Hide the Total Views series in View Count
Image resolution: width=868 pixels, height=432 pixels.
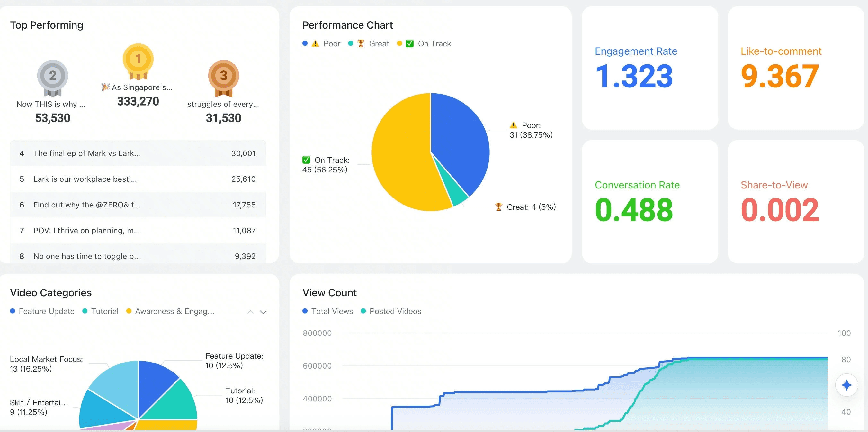point(332,311)
